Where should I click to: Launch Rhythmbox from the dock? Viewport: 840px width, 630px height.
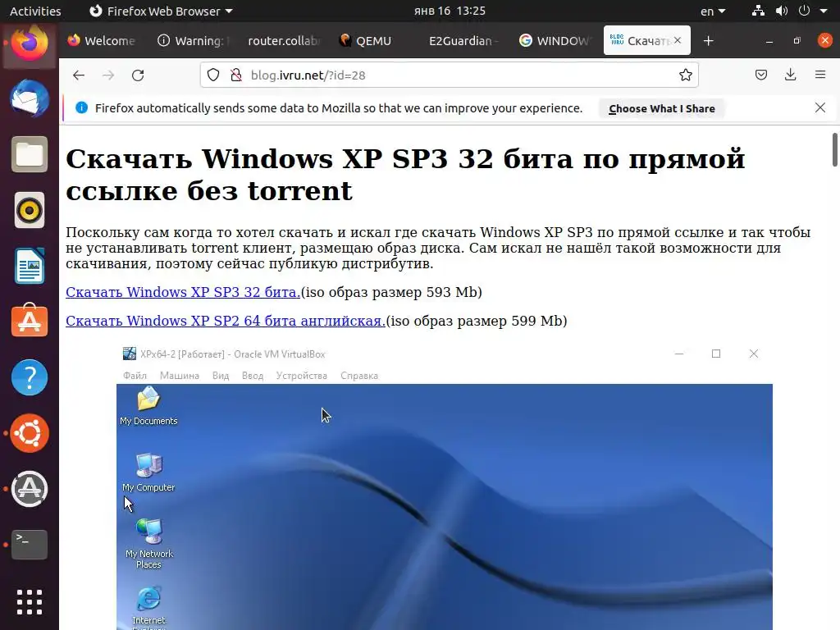(30, 210)
